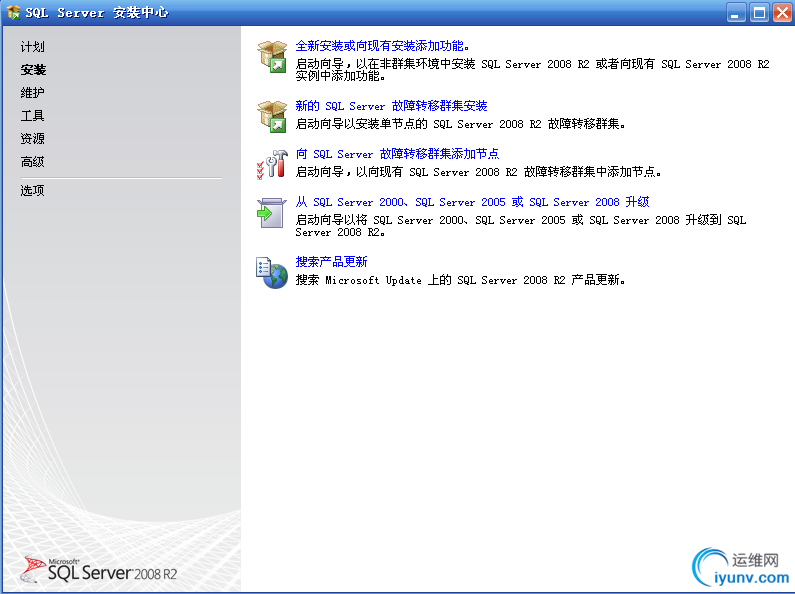Screen dimensions: 795x594
Task: Click 向 SQL Server 故障转移群集添加节点 link
Action: pos(398,154)
